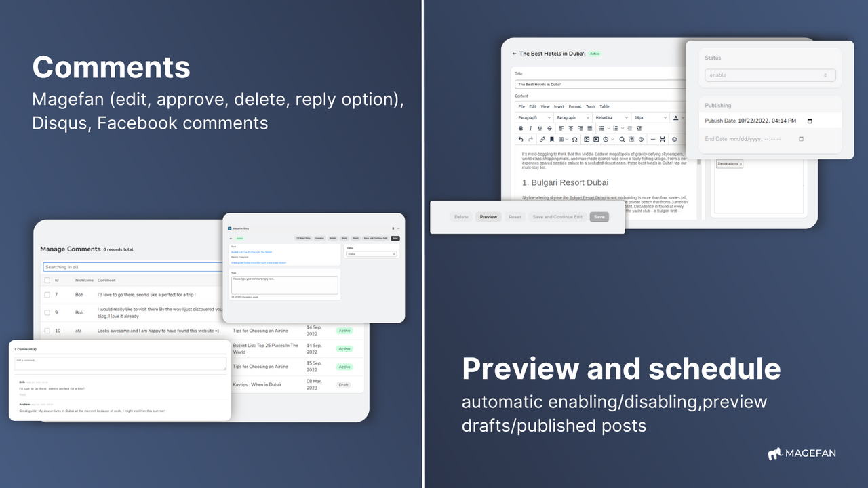Apply italic formatting in the content toolbar

pyautogui.click(x=530, y=128)
